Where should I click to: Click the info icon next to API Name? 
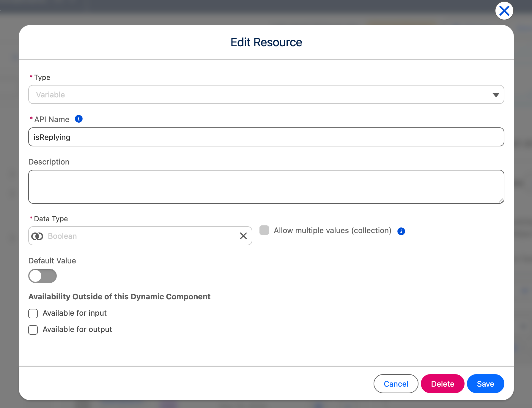coord(78,119)
